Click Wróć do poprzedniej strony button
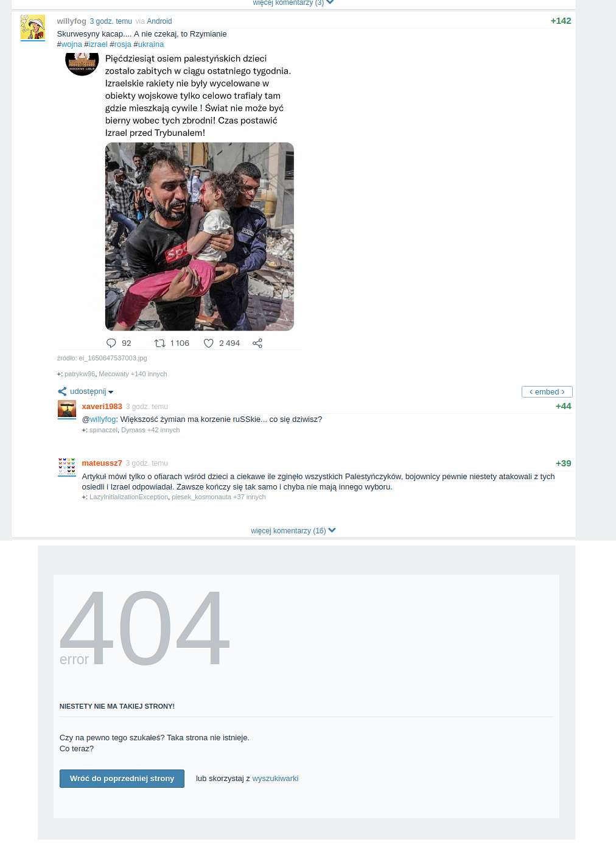 pos(122,779)
